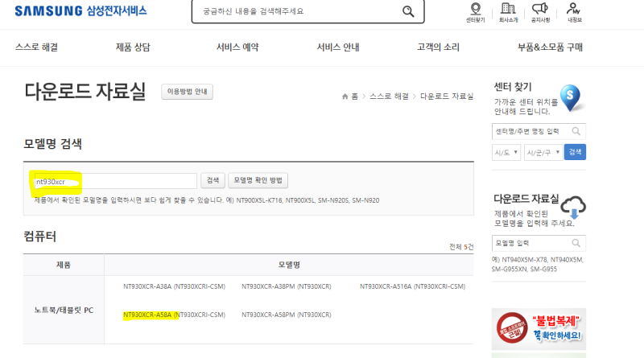The width and height of the screenshot is (644, 358).
Task: Open the 고객의 소리 menu
Action: pos(438,47)
